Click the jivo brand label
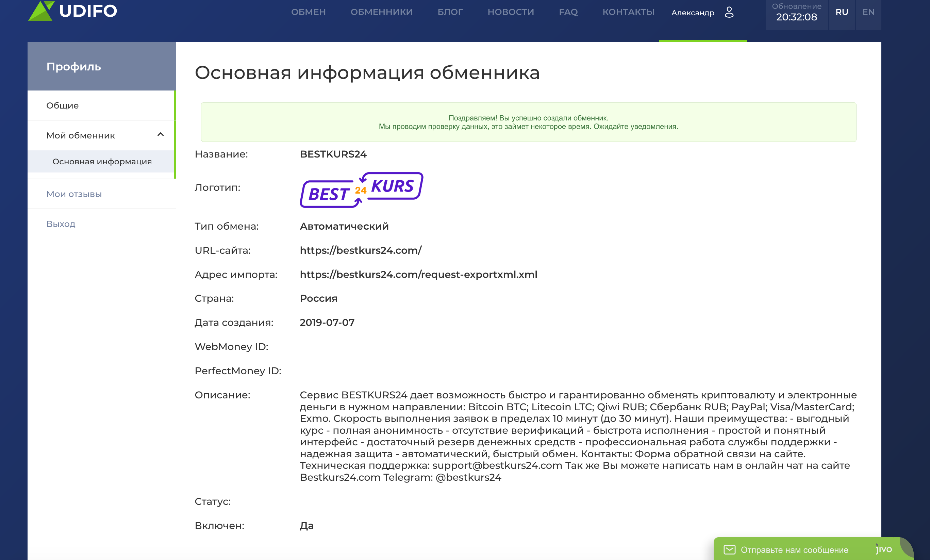930x560 pixels. (x=884, y=549)
